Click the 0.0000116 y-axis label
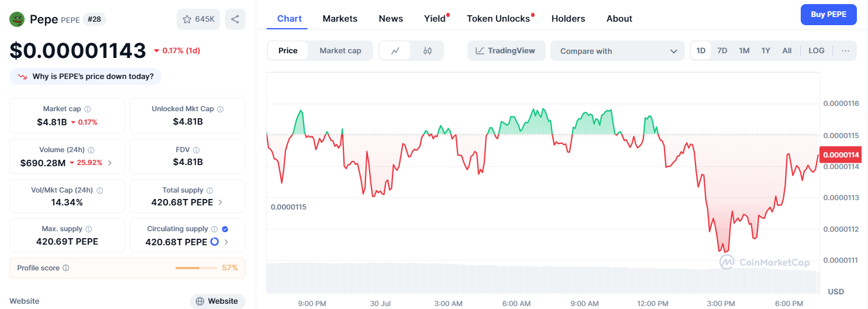 (841, 104)
